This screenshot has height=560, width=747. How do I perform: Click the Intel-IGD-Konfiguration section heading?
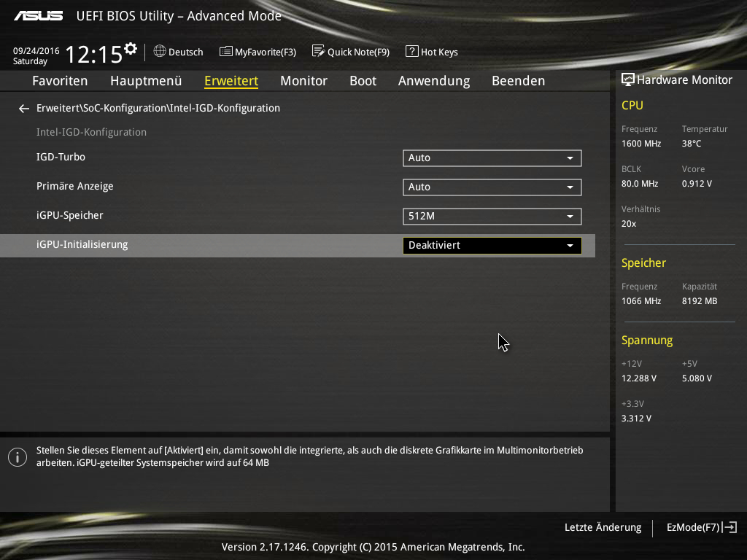coord(91,132)
